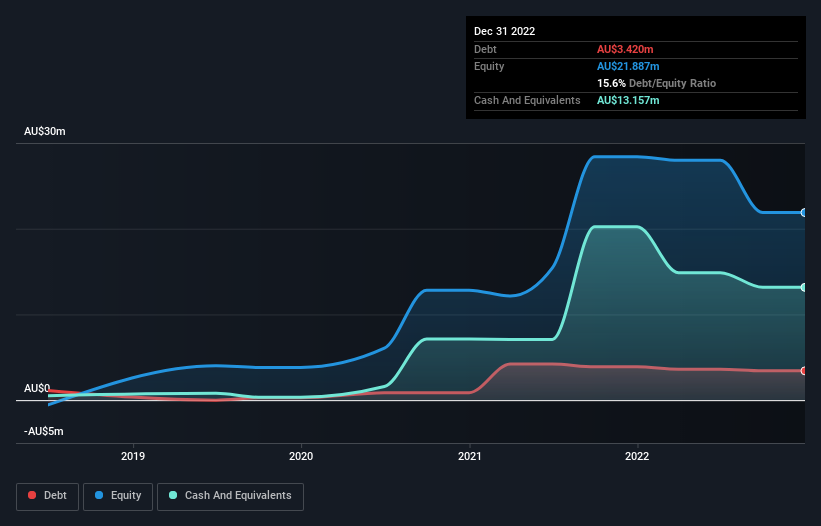Click the red Debt endpoint marker
Viewport: 821px width, 526px height.
(804, 371)
